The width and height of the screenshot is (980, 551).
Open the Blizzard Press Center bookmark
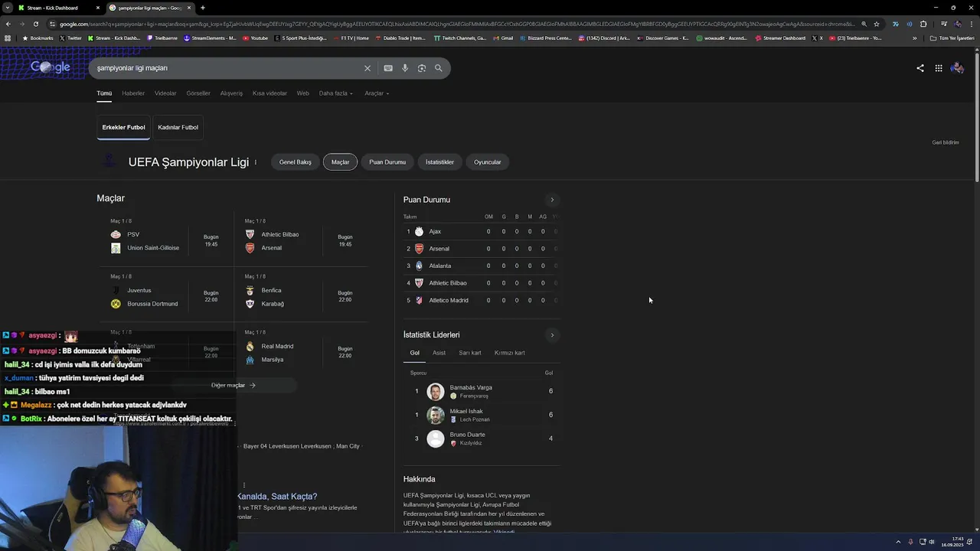tap(545, 37)
